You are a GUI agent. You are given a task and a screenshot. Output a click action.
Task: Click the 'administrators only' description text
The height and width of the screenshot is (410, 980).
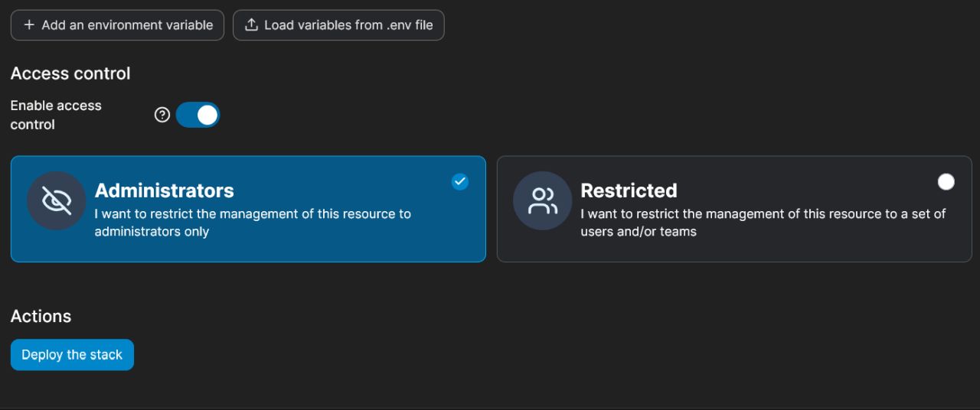152,231
